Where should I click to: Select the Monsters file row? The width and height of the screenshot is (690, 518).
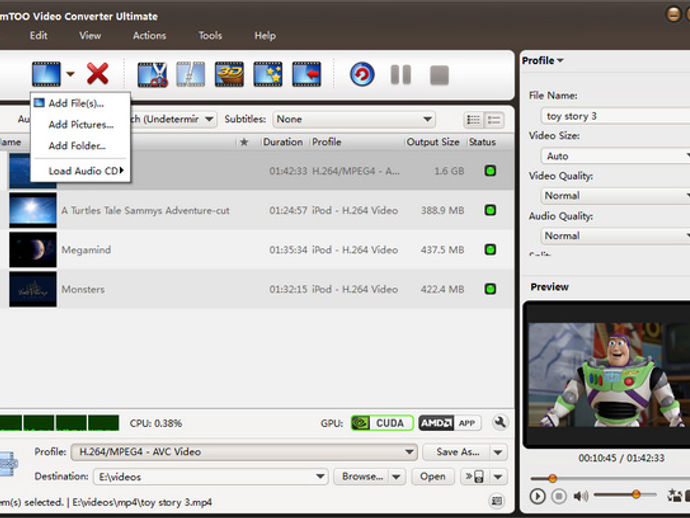pyautogui.click(x=257, y=289)
